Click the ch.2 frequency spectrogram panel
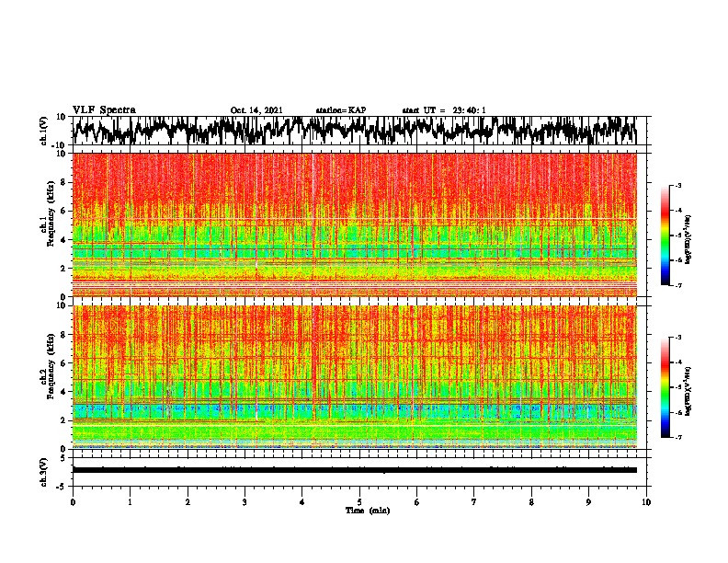 tap(355, 377)
